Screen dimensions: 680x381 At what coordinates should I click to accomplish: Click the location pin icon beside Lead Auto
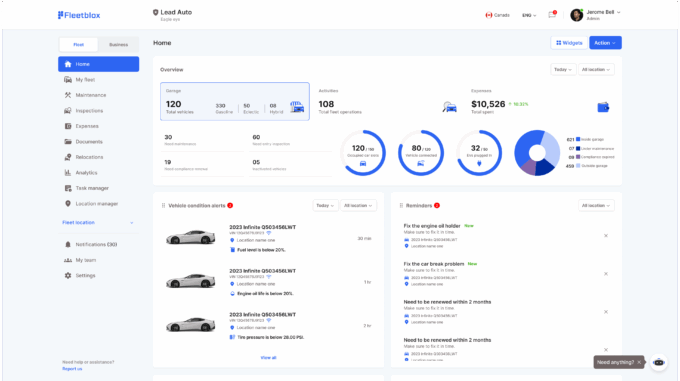(x=155, y=13)
